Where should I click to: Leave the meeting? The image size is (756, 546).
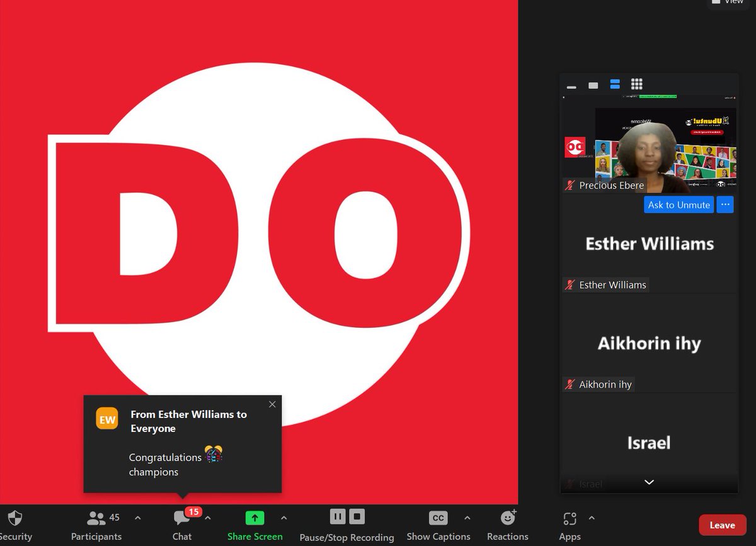[722, 525]
